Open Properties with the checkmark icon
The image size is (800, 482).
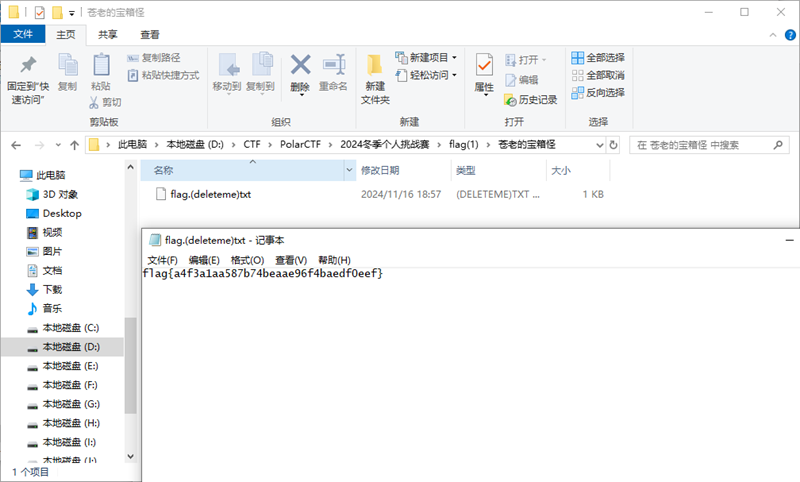[x=484, y=66]
